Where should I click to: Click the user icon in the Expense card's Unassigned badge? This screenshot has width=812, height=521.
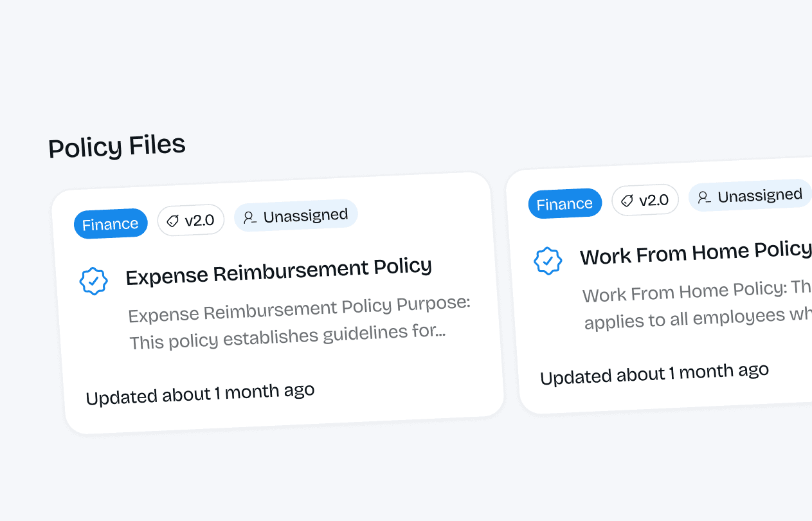[250, 217]
